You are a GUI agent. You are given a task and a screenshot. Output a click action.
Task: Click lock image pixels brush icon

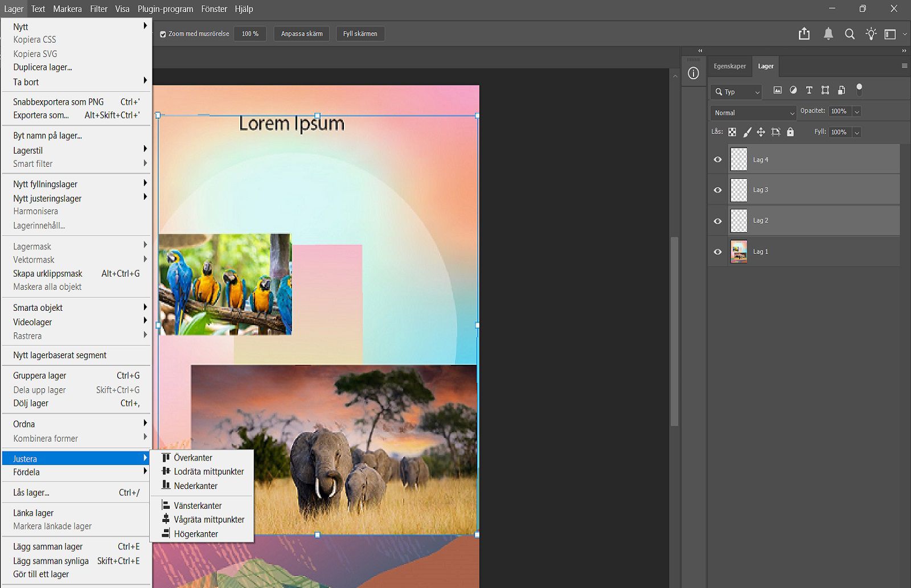(747, 132)
